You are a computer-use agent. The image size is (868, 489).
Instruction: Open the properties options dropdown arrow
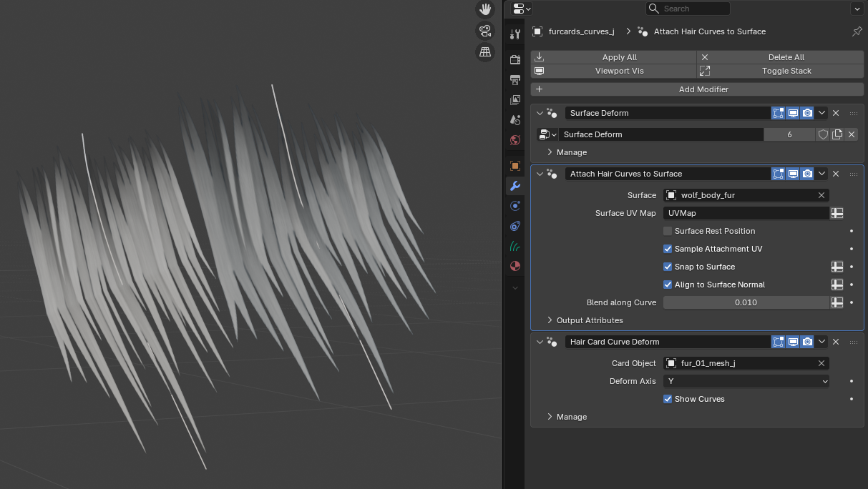(857, 9)
